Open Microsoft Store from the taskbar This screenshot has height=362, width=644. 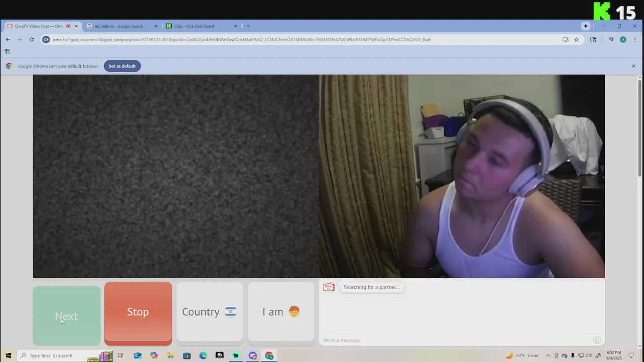pyautogui.click(x=187, y=356)
